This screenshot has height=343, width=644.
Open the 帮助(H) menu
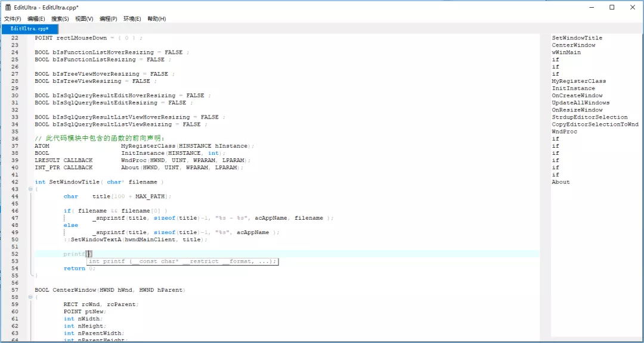tap(157, 19)
